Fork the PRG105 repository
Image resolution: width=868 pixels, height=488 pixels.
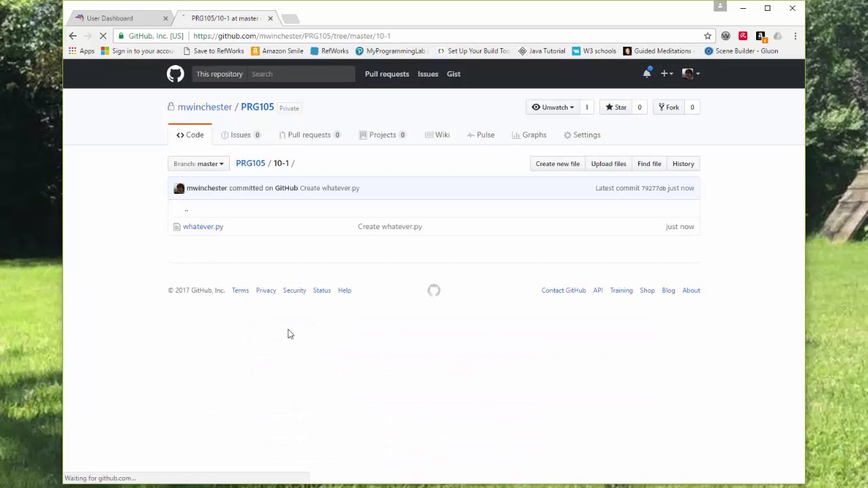click(x=667, y=107)
